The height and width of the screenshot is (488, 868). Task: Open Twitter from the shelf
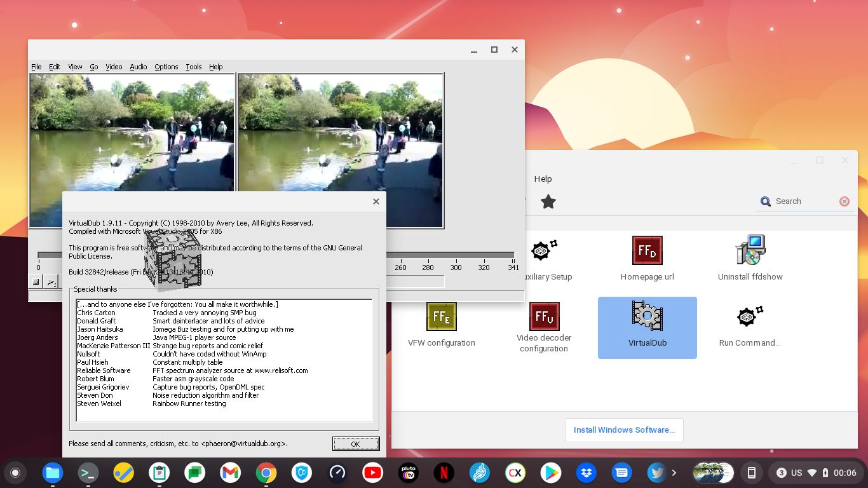(657, 473)
